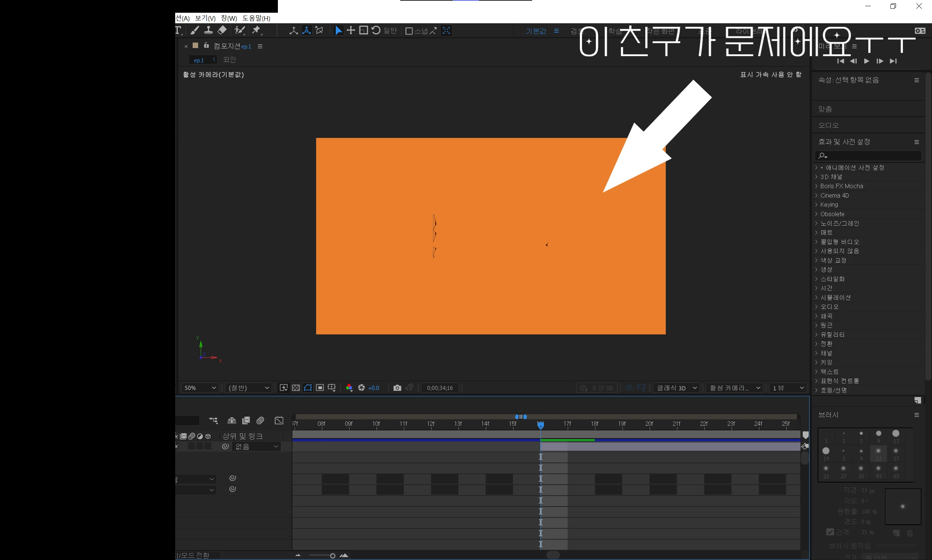Select the Eraser tool
Image resolution: width=932 pixels, height=560 pixels.
pyautogui.click(x=223, y=30)
